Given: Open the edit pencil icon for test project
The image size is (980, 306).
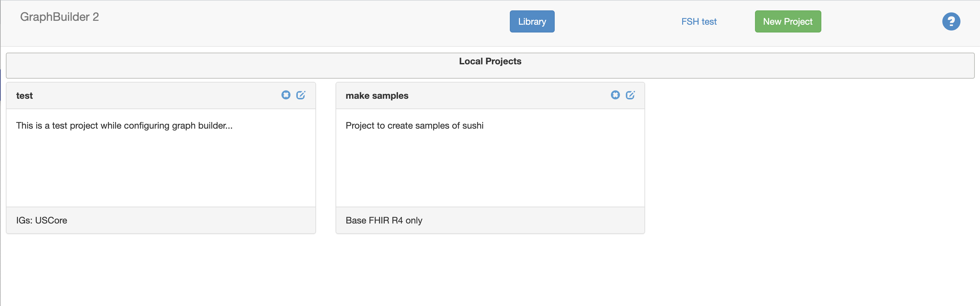Looking at the screenshot, I should click(301, 95).
